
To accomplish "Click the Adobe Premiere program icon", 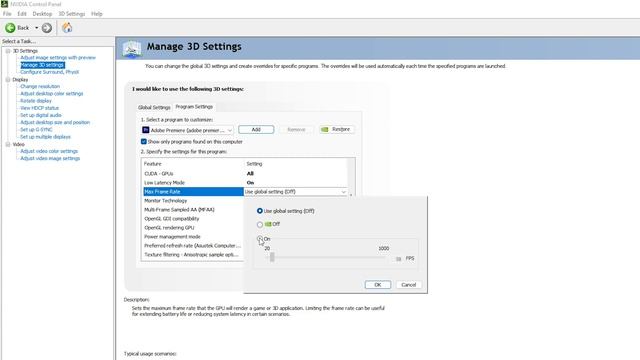I will click(146, 130).
